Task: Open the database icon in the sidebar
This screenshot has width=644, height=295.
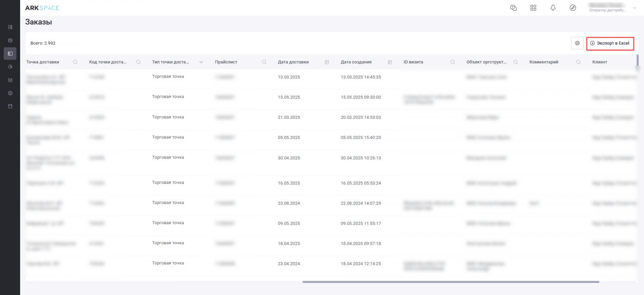Action: coord(10,40)
